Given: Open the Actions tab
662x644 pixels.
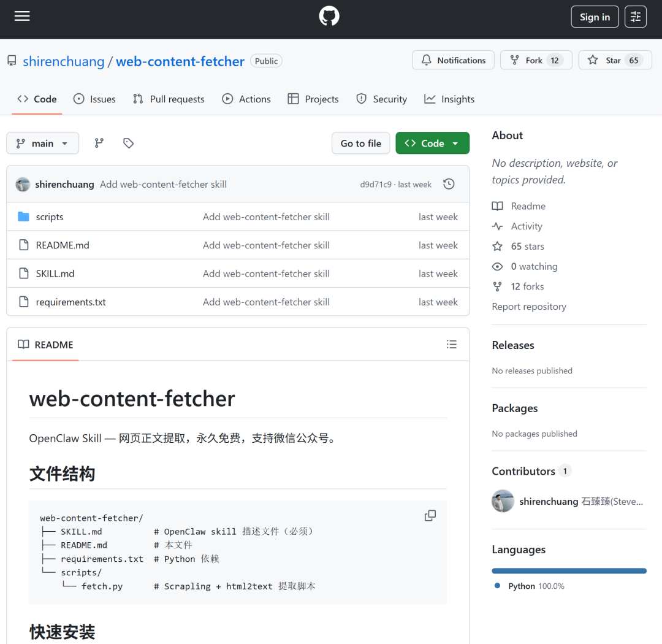Looking at the screenshot, I should click(x=246, y=99).
